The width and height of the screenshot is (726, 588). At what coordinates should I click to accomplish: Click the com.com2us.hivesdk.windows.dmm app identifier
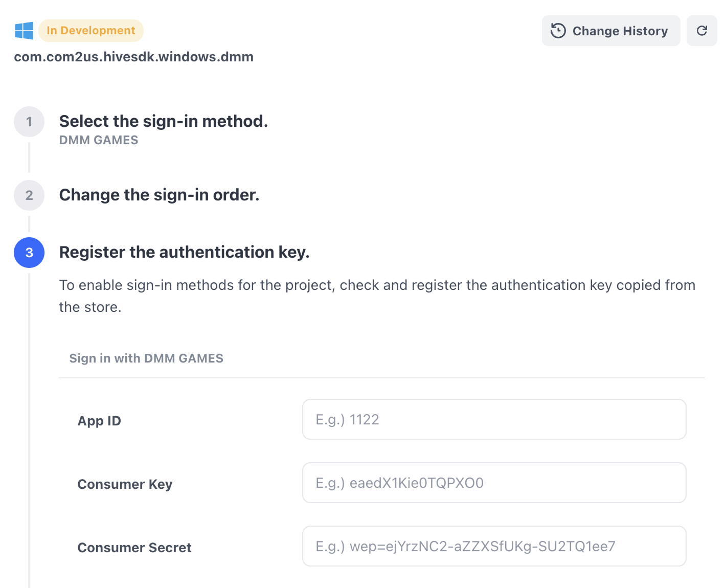coord(134,57)
